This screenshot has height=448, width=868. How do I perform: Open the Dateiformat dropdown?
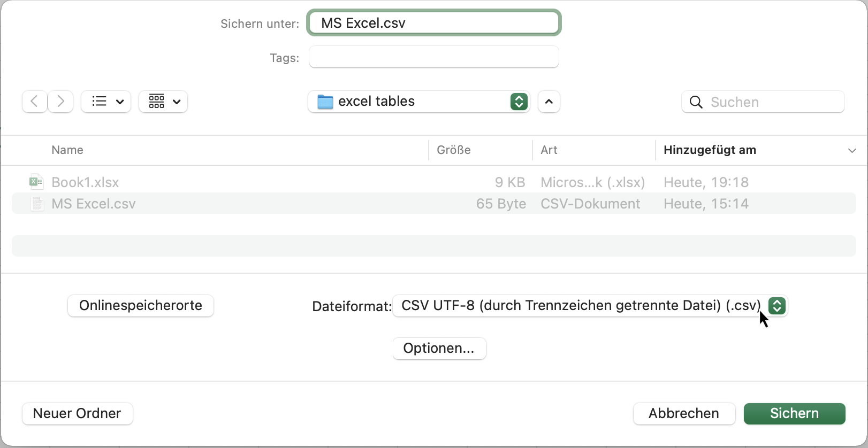[x=776, y=306]
